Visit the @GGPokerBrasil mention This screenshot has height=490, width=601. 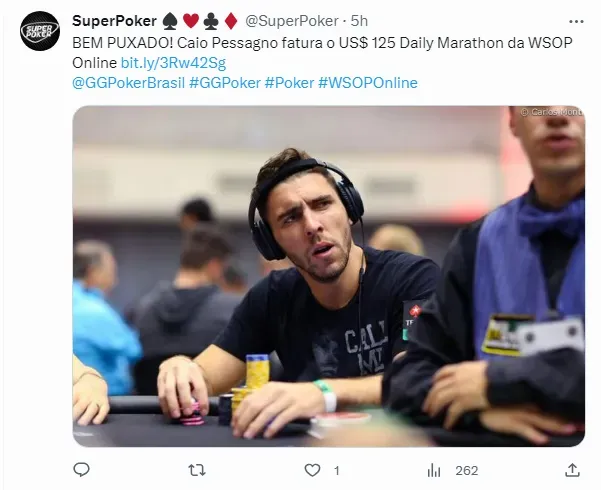coord(128,83)
